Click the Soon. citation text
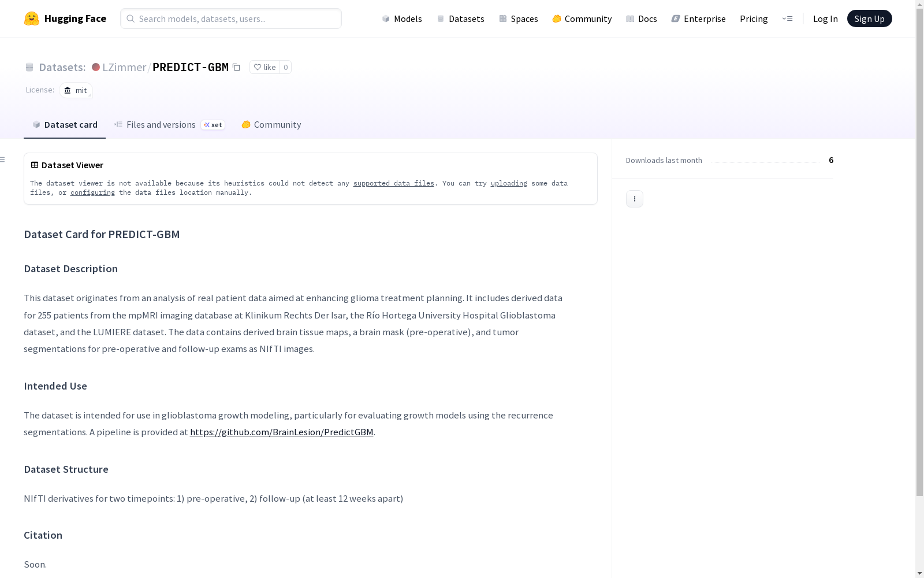 click(35, 564)
